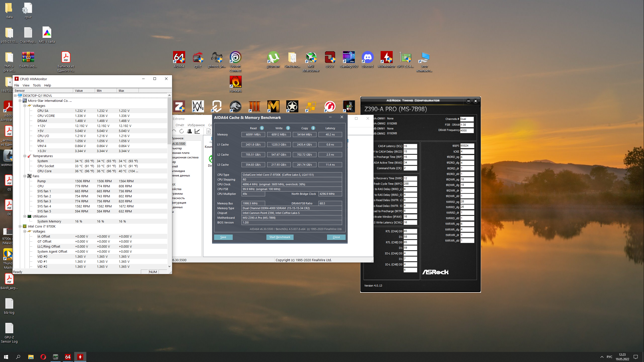Collapse the Temperatures tree node

(x=25, y=156)
